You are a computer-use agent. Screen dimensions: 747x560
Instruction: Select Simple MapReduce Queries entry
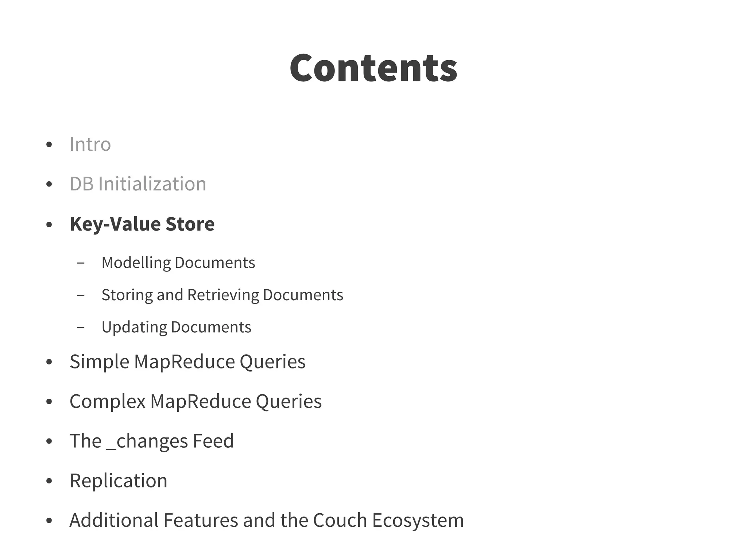coord(187,362)
